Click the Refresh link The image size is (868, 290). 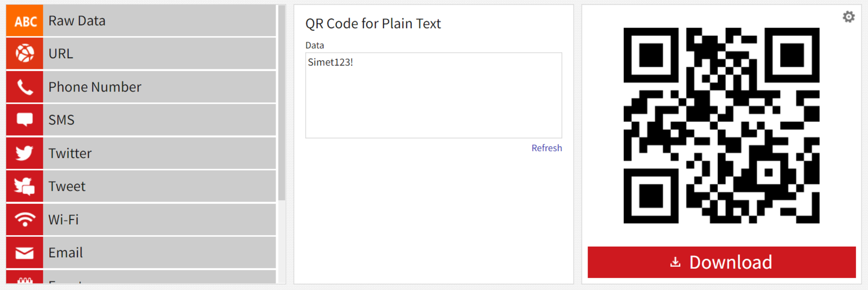pyautogui.click(x=546, y=148)
